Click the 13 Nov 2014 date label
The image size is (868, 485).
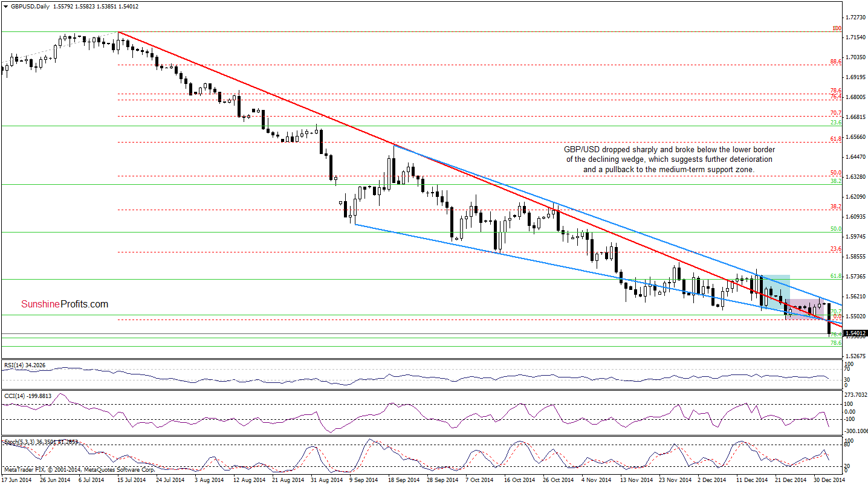[x=635, y=480]
